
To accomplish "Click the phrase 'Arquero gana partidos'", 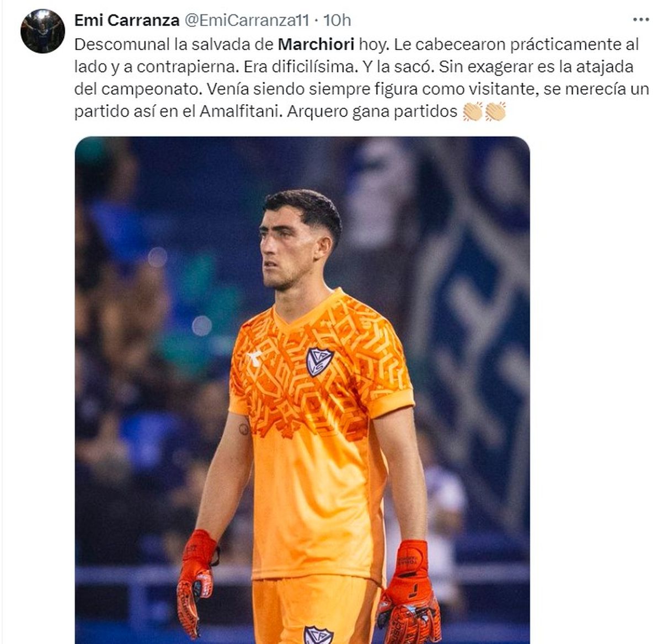I will (372, 111).
